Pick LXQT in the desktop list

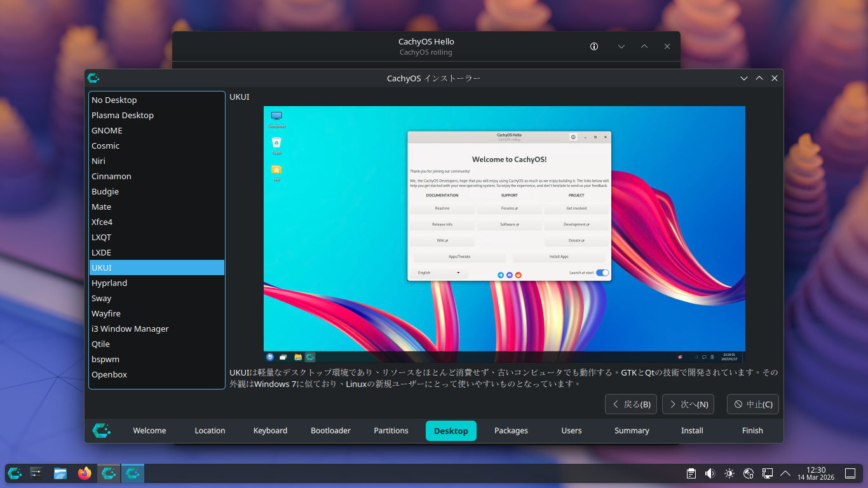tap(157, 237)
